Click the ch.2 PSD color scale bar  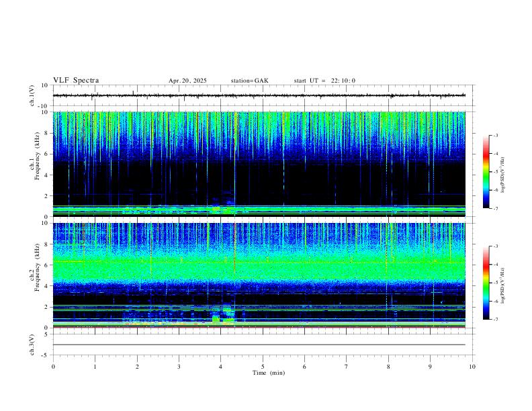pyautogui.click(x=486, y=283)
